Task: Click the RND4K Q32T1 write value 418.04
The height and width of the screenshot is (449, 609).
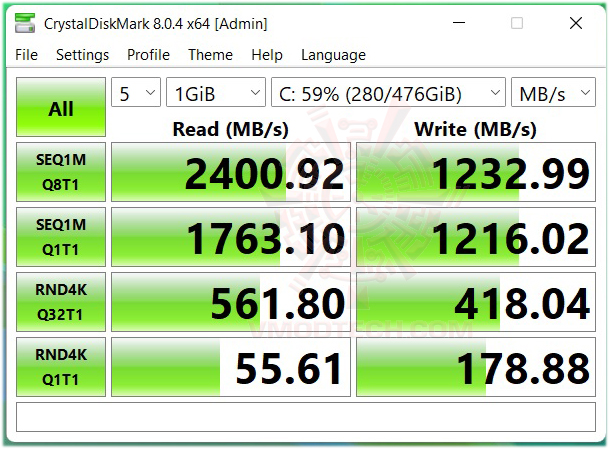Action: 476,302
